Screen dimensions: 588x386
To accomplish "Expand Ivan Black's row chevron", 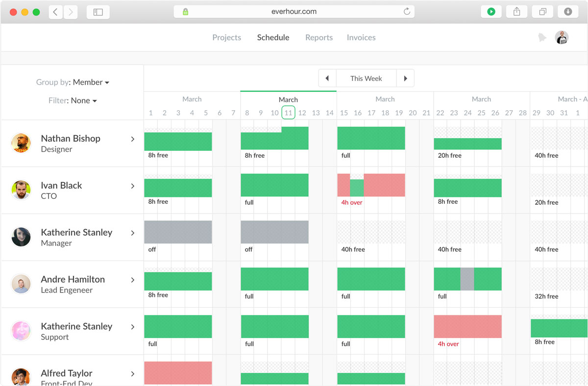I will coord(132,186).
